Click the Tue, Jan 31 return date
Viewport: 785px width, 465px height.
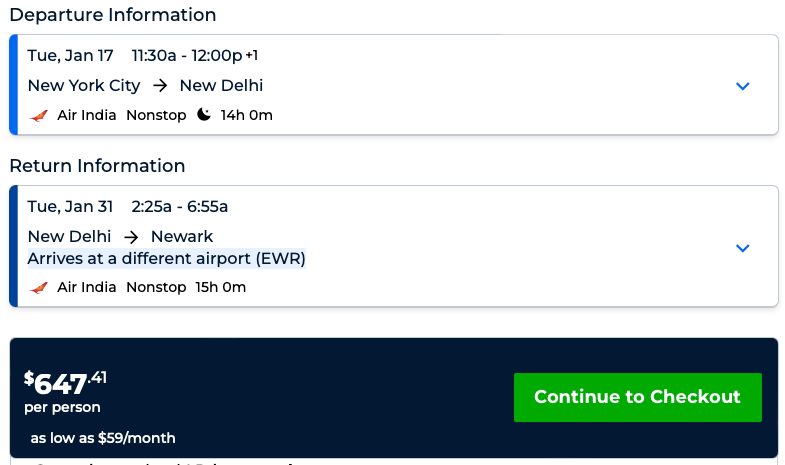(71, 207)
